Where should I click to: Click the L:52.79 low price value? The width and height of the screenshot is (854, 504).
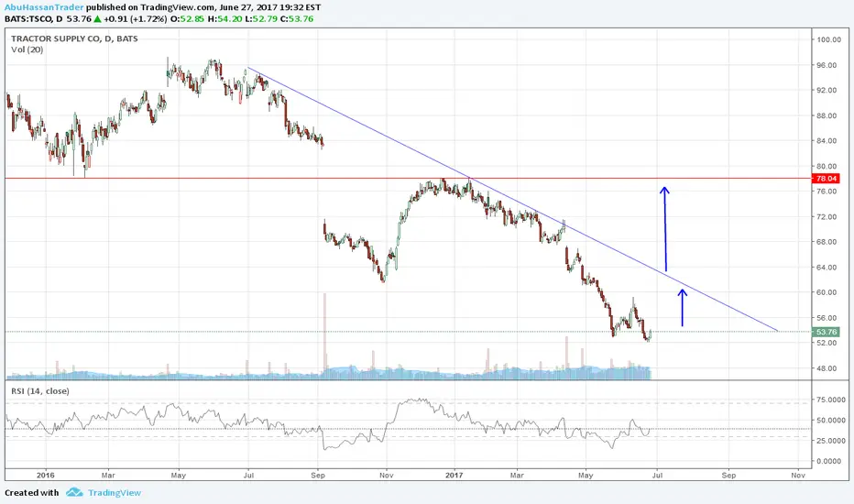(x=261, y=18)
